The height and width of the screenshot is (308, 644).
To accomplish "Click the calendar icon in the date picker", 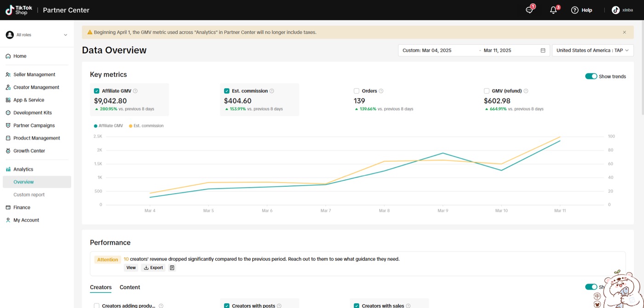I will click(x=543, y=51).
